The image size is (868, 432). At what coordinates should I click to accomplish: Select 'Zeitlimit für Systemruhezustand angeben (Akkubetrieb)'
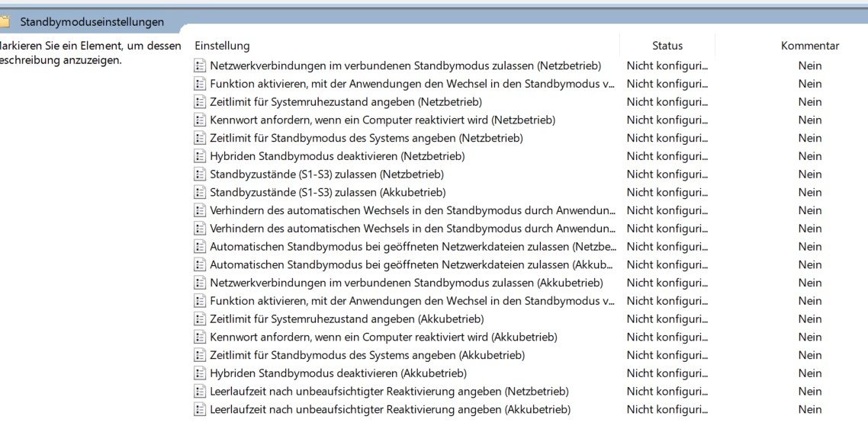click(347, 319)
